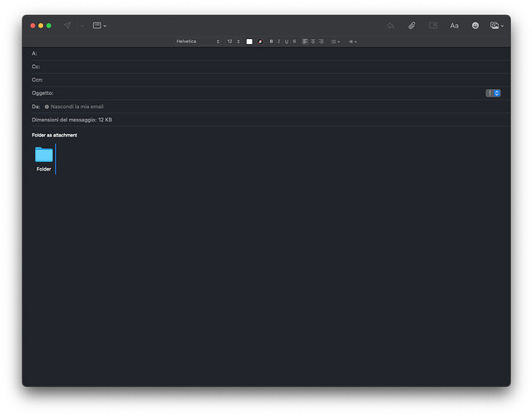
Task: Toggle bold text formatting
Action: (271, 41)
